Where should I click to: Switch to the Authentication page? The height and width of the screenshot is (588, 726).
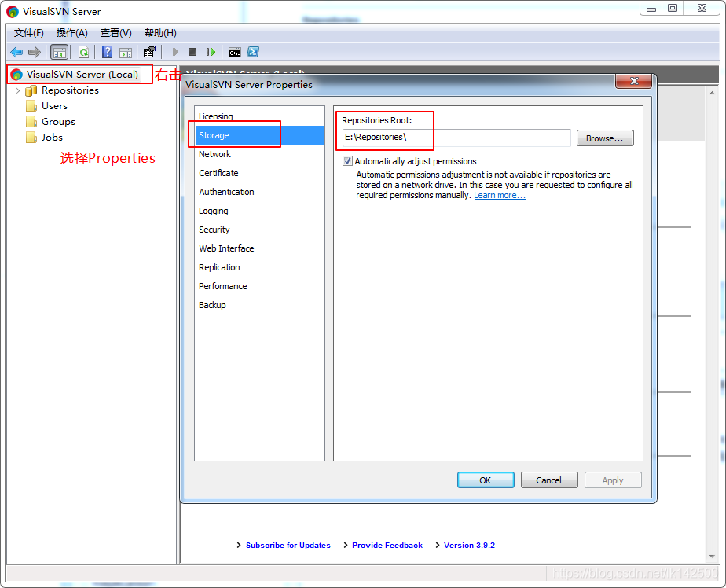coord(258,192)
